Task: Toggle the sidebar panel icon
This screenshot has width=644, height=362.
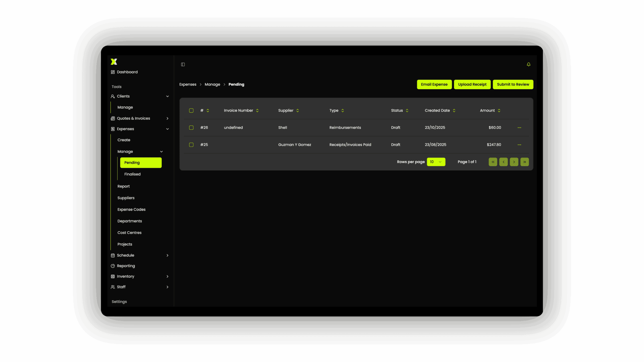Action: click(183, 64)
